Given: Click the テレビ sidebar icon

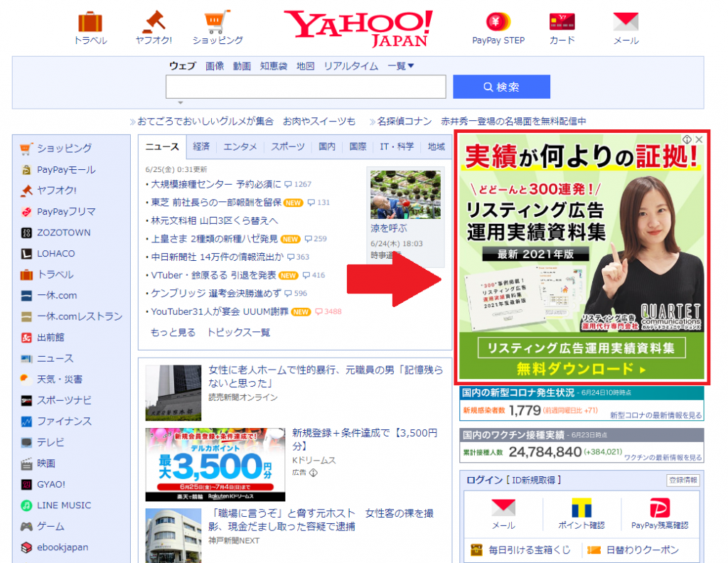Looking at the screenshot, I should click(26, 442).
